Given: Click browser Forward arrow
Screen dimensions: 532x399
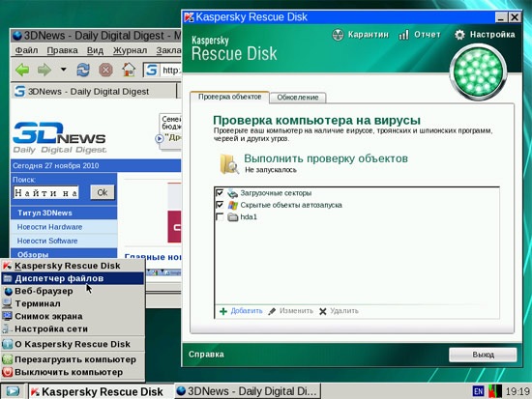Looking at the screenshot, I should [44, 70].
